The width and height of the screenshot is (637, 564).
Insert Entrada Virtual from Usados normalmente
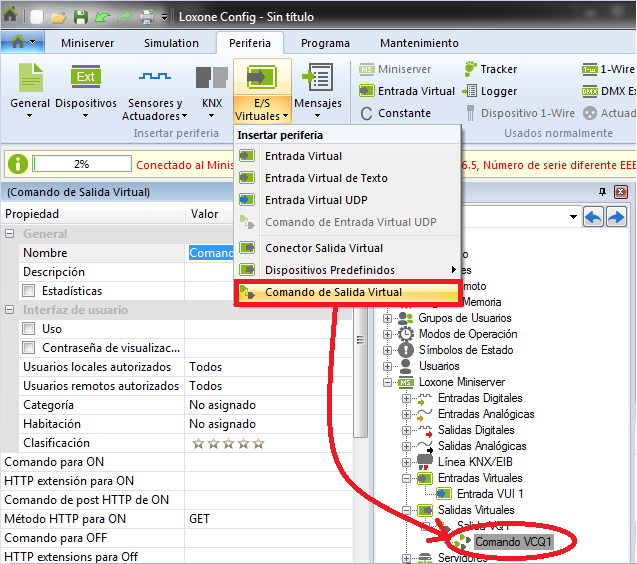(407, 91)
